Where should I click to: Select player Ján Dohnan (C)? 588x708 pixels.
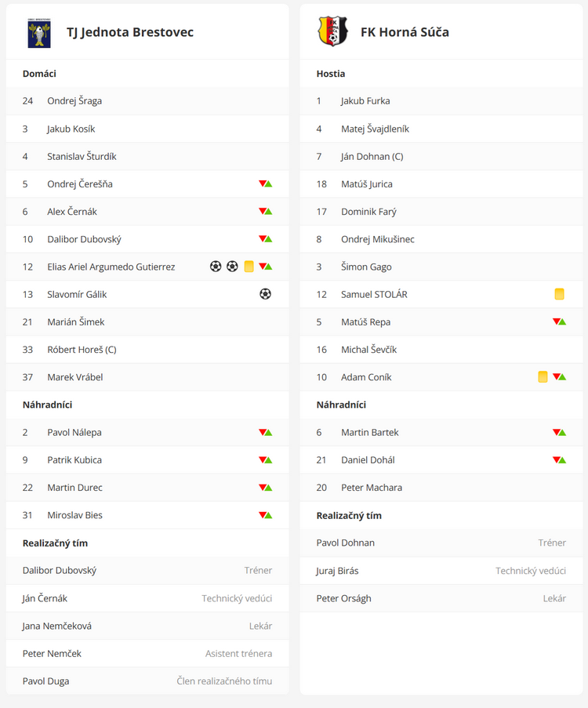[x=372, y=156]
